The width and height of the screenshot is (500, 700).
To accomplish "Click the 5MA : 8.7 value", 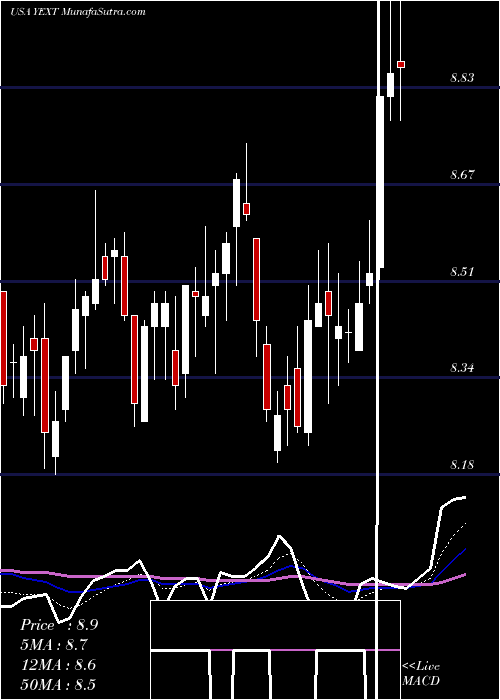I will (54, 645).
